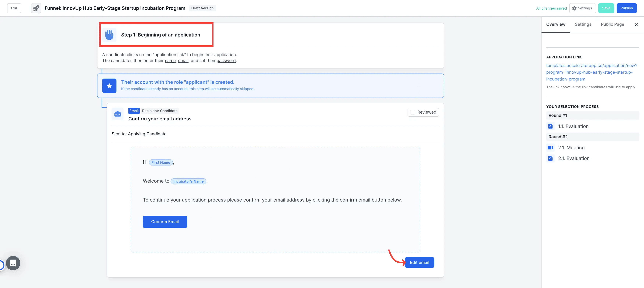Select Round #1 in selection process

click(558, 115)
